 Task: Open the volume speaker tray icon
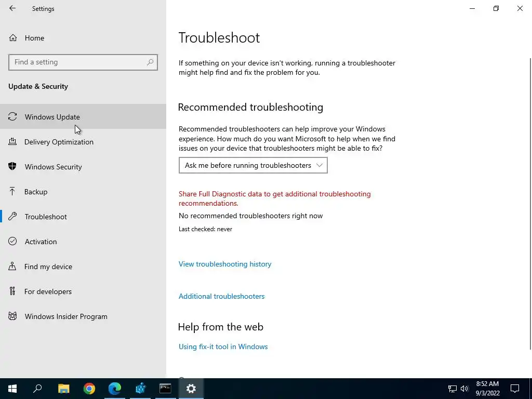(464, 389)
